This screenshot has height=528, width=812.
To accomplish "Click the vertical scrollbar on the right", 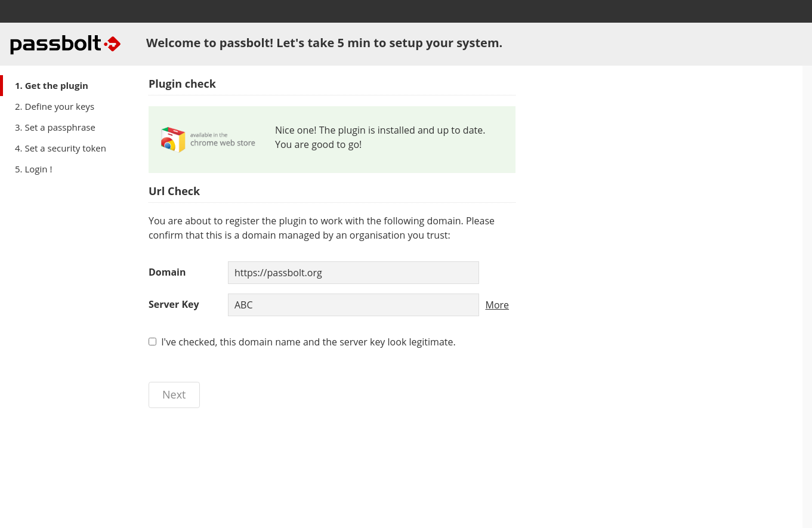I will coord(807,297).
